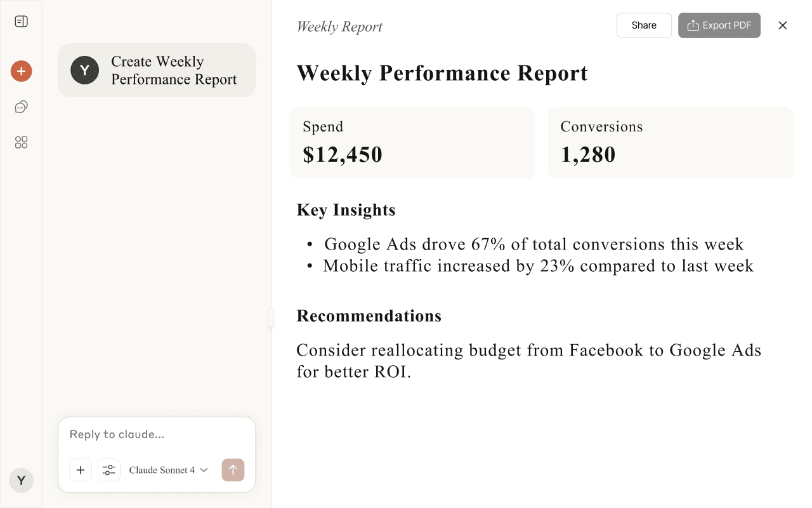Start a new chat with plus icon

(x=21, y=71)
